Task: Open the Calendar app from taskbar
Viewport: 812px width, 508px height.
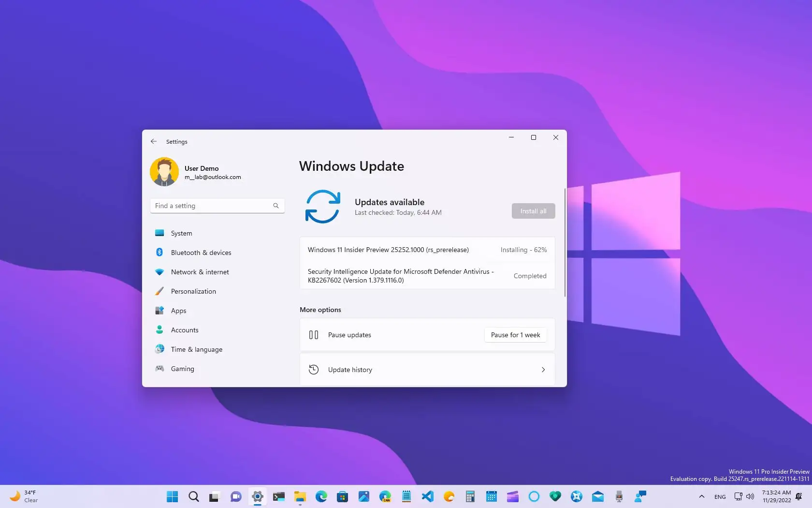Action: tap(492, 496)
